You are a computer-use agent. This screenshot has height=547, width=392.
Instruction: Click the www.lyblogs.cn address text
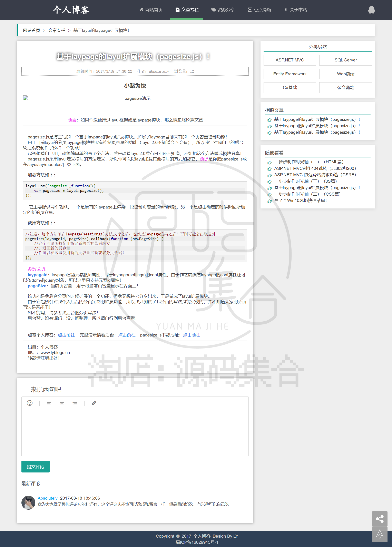55,353
